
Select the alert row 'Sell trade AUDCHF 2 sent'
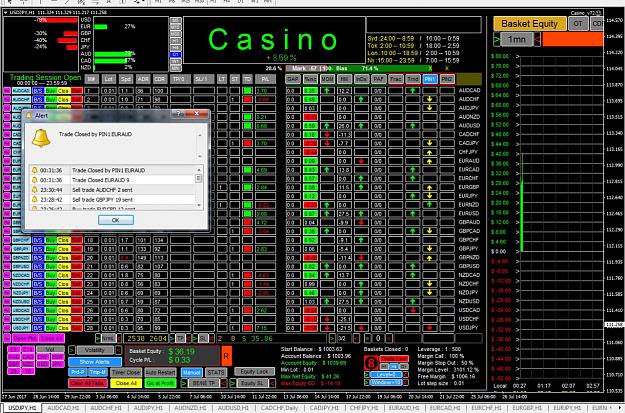[x=113, y=190]
